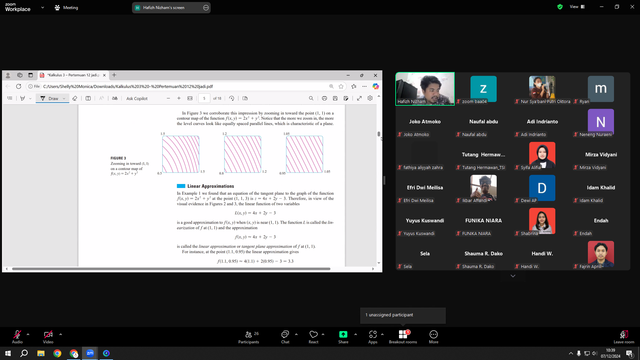Click Neneng Nuraeni's purple N avatar

pos(601,122)
